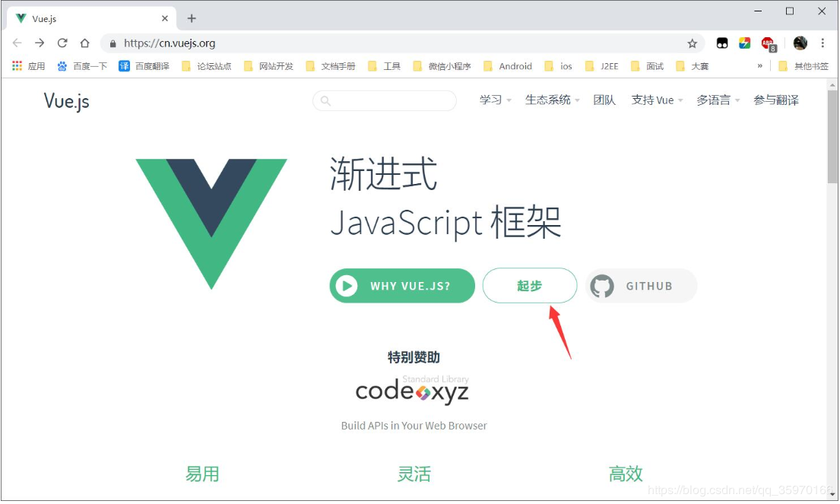840x504 pixels.
Task: Click the browser back arrow
Action: [x=17, y=43]
